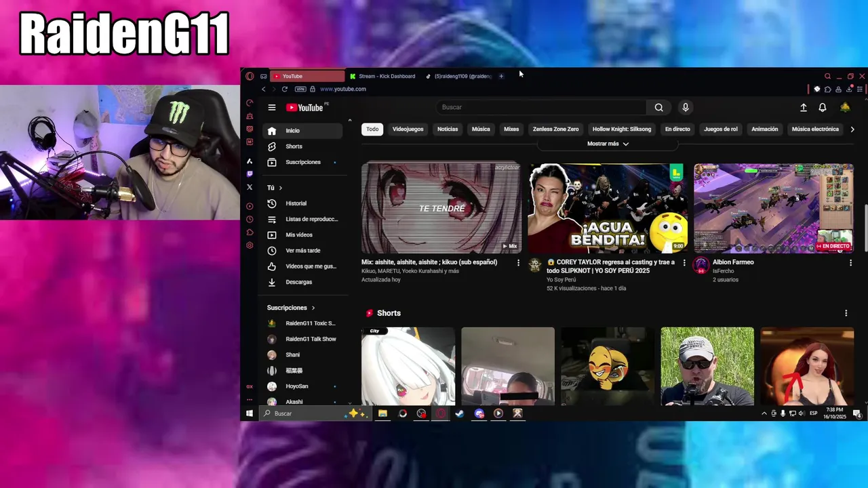Open the player icon in Opera sidebar
Screen dimensions: 868x488
[250, 206]
